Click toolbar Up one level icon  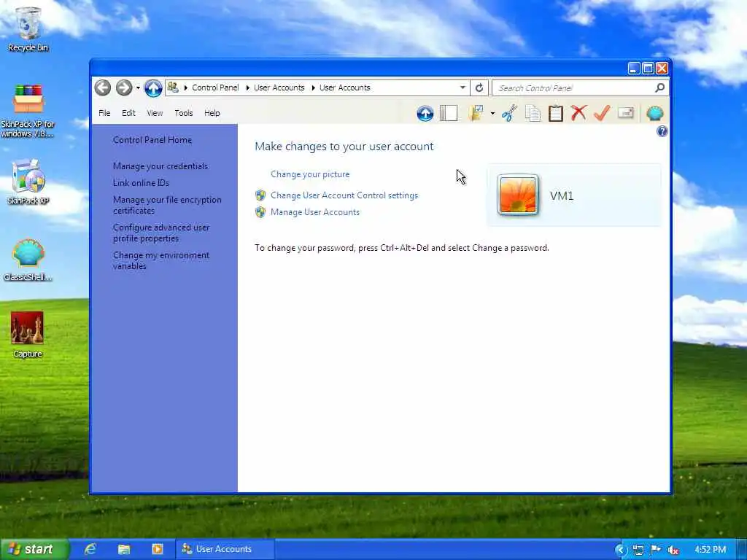[425, 113]
